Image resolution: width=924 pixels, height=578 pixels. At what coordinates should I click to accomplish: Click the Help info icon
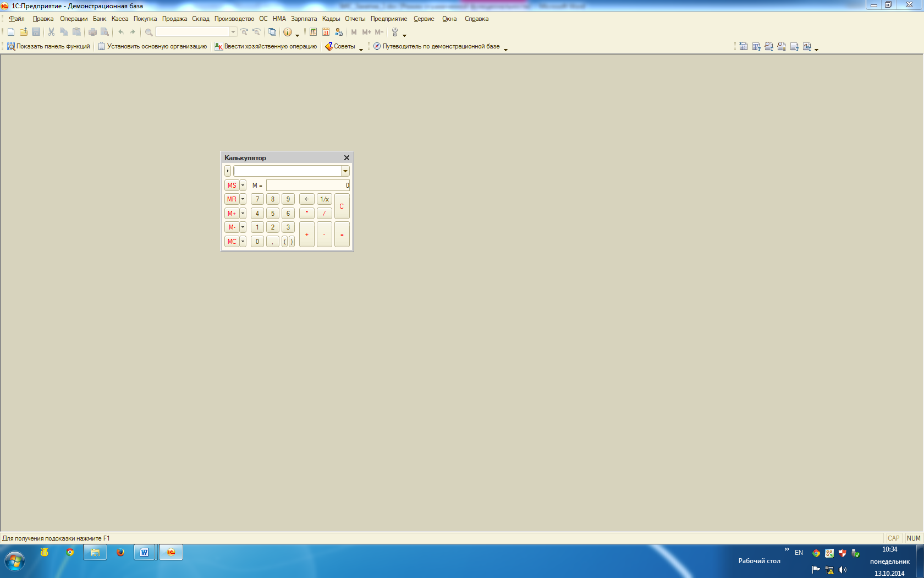tap(287, 32)
